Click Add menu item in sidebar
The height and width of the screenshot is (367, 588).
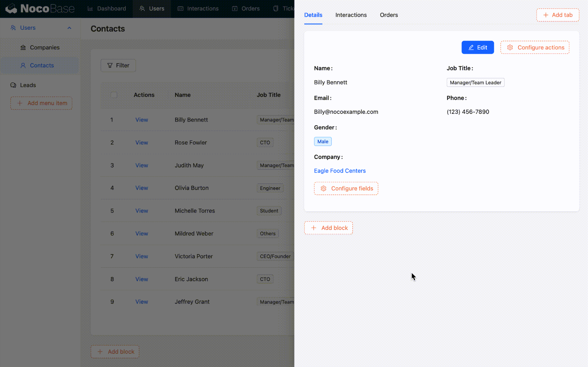[41, 103]
